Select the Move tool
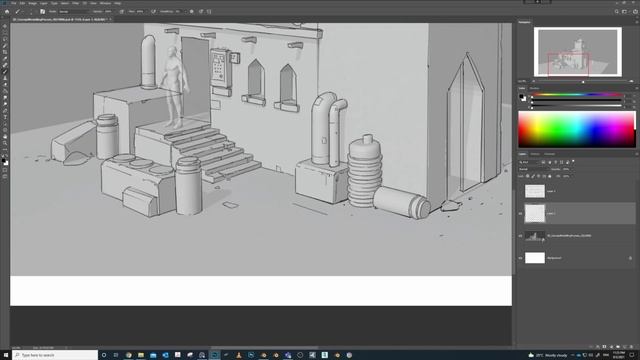Viewport: 640px width, 360px height. pos(5,26)
